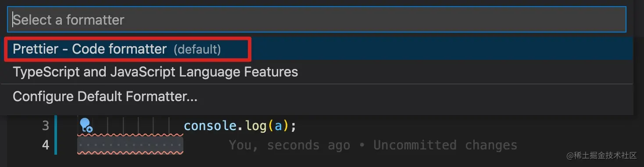
Task: Select Prettier - Code formatter option
Action: [x=317, y=49]
